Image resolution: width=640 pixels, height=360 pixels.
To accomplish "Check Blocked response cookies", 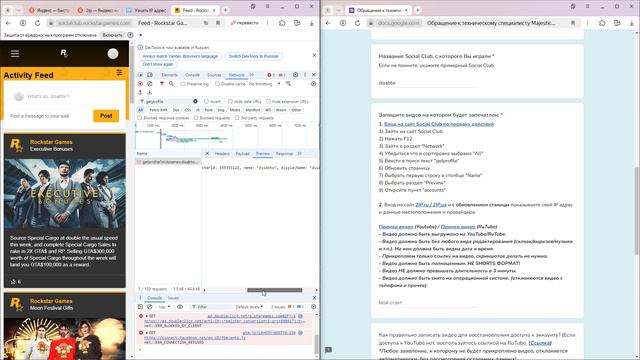I will [140, 118].
